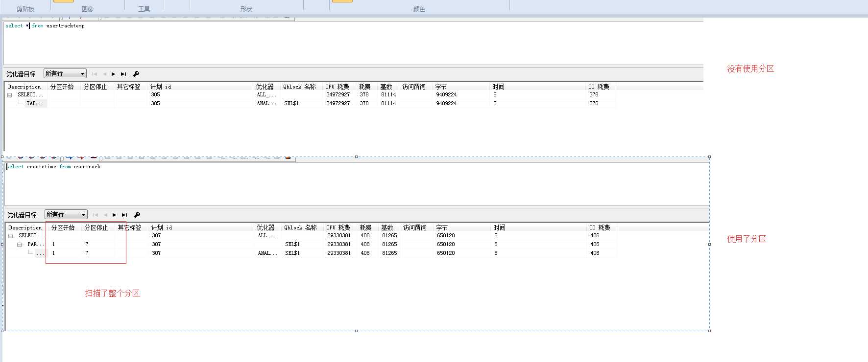Click IO cost 376 in SELECT... row

(594, 95)
